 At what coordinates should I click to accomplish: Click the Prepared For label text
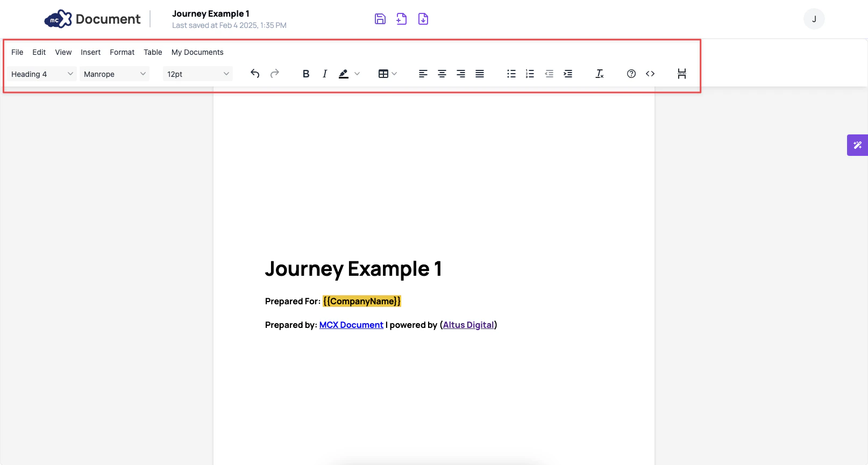pos(293,301)
